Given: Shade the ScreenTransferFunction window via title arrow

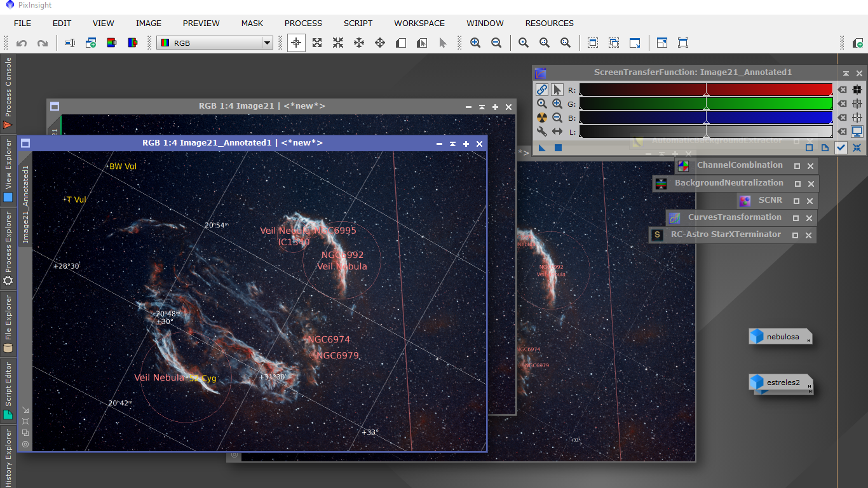Looking at the screenshot, I should (x=846, y=74).
